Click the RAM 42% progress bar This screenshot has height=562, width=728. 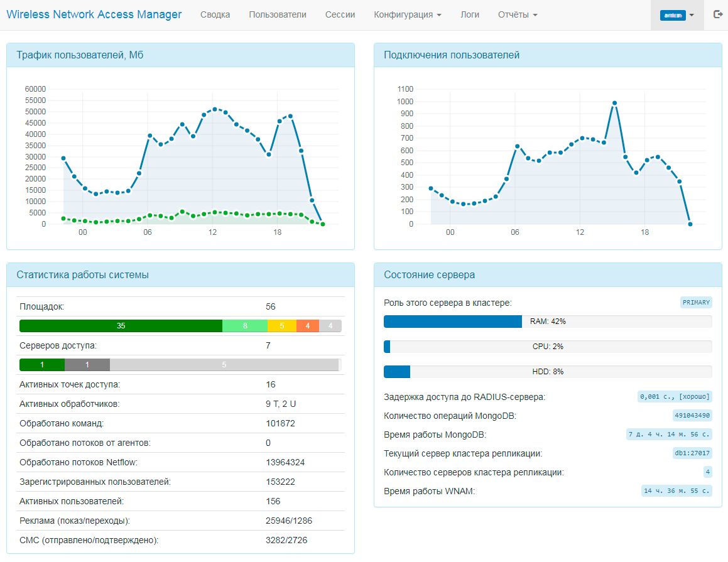click(x=548, y=322)
